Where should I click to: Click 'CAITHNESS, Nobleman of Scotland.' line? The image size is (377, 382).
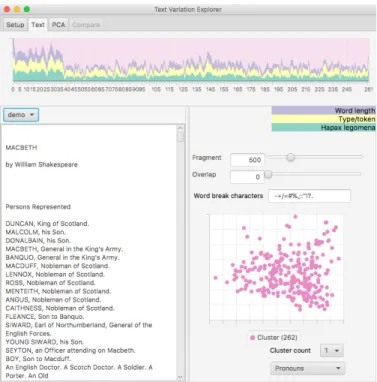(60, 308)
